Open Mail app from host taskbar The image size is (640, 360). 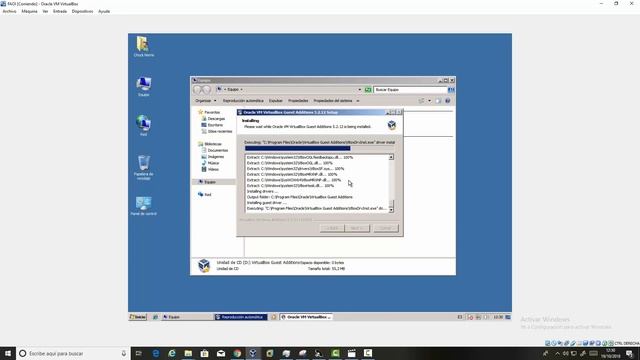[221, 353]
